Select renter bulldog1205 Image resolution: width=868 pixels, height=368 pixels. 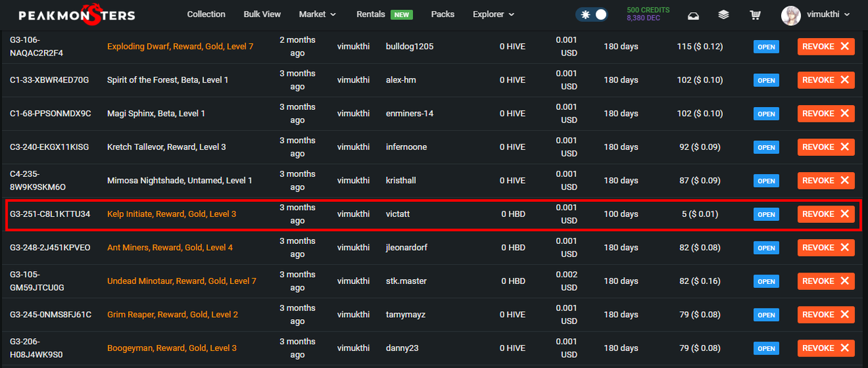coord(410,47)
